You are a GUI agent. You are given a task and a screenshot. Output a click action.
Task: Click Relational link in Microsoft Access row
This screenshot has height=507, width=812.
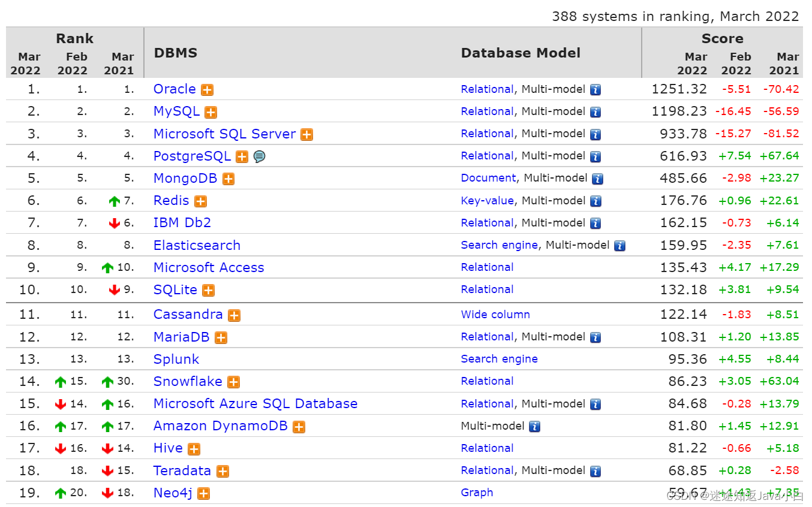click(x=487, y=267)
